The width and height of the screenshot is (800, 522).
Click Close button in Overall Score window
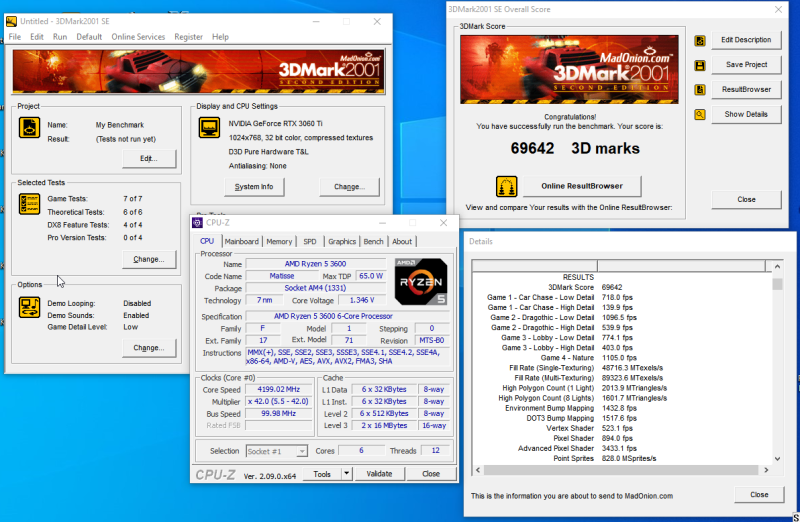pyautogui.click(x=746, y=200)
